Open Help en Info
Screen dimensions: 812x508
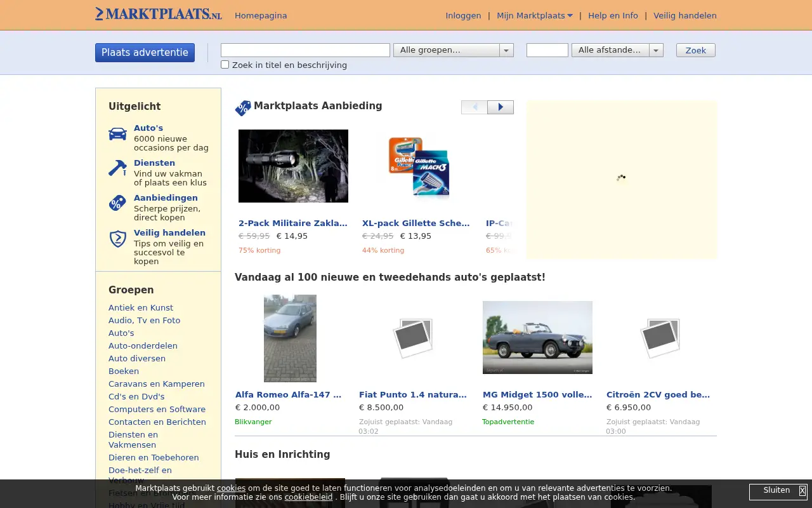(613, 16)
